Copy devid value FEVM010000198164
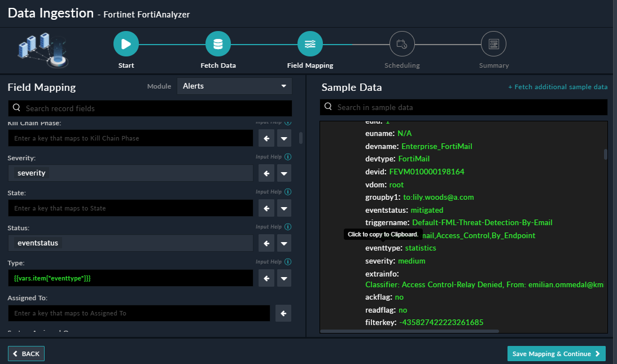Image resolution: width=617 pixels, height=364 pixels. click(x=427, y=172)
